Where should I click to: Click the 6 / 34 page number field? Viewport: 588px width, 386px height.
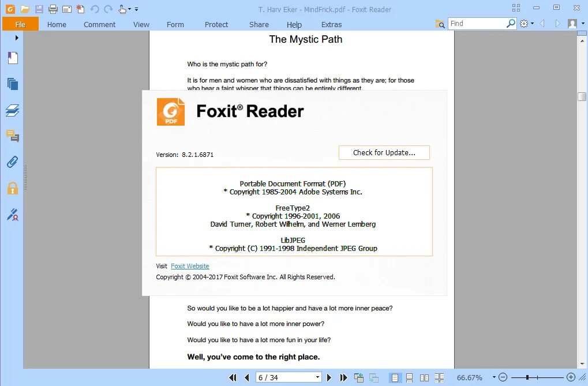point(286,377)
